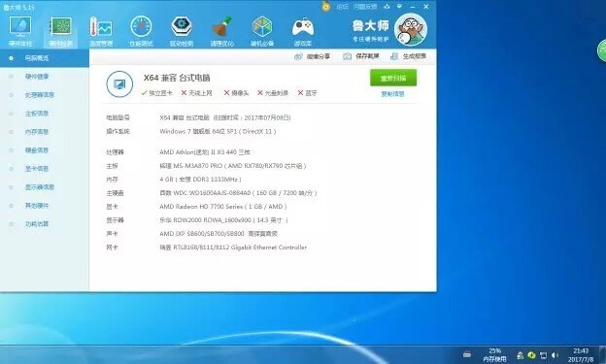This screenshot has width=606, height=364.
Task: Click the 无线上网 status indicator
Action: pos(197,93)
